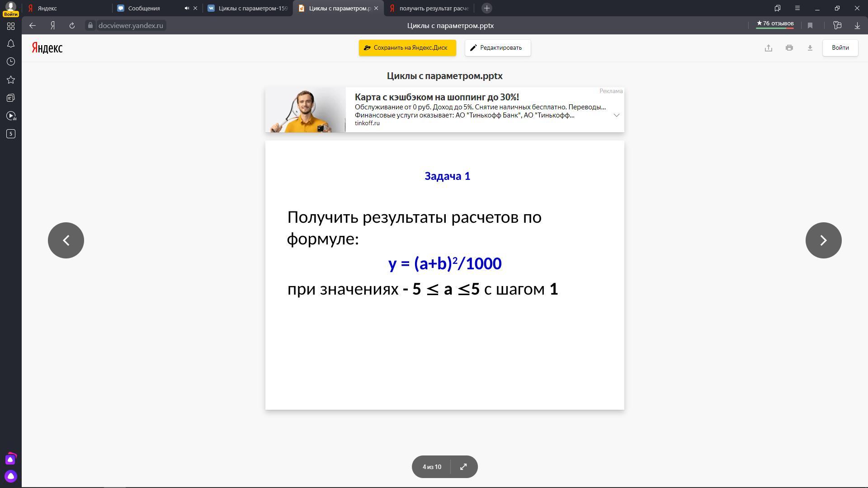The height and width of the screenshot is (488, 868).
Task: Click Сохранить на Яндекс.Диск button
Action: (x=407, y=48)
